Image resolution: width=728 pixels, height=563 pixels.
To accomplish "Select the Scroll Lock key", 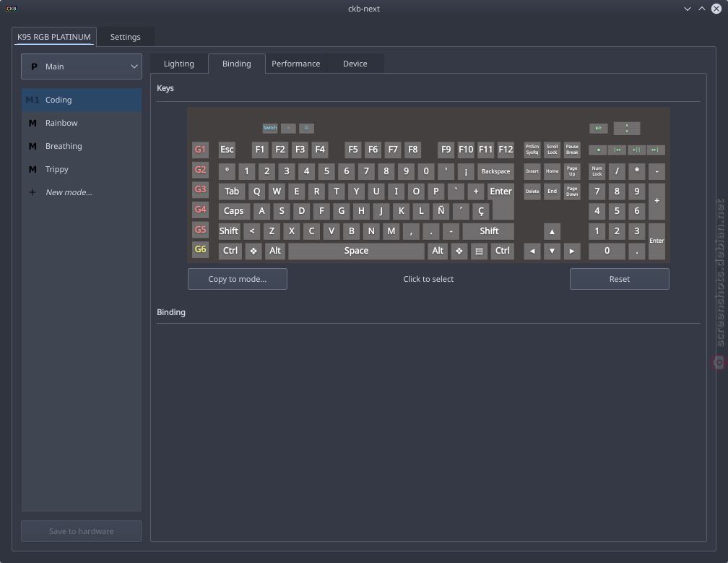I will [552, 150].
